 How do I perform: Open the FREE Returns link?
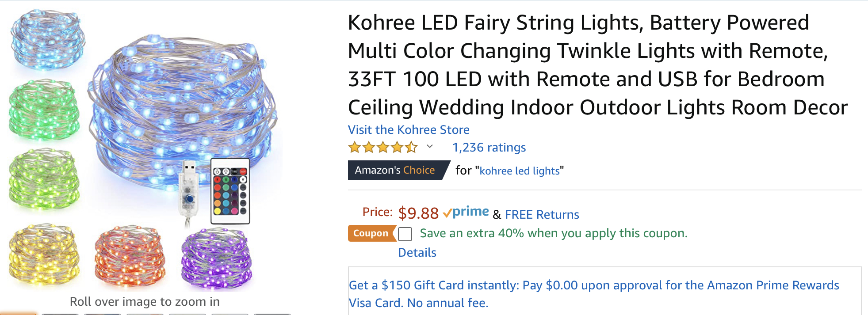pyautogui.click(x=542, y=215)
